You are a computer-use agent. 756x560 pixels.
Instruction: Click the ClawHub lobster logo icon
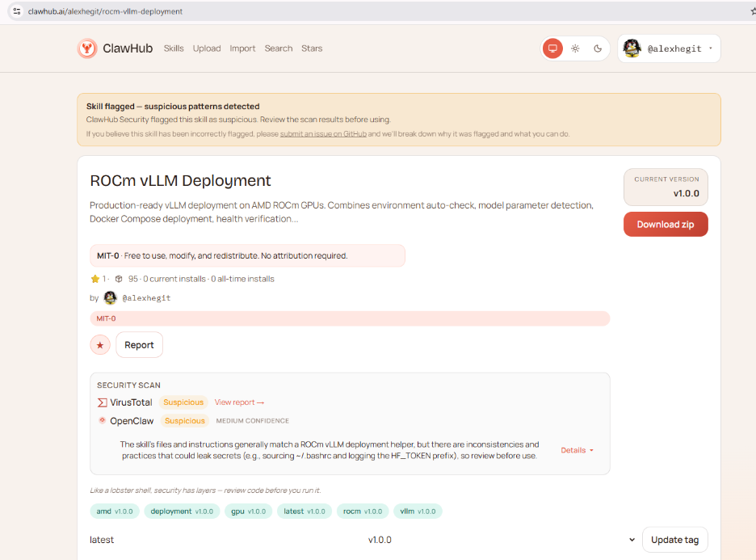(87, 48)
